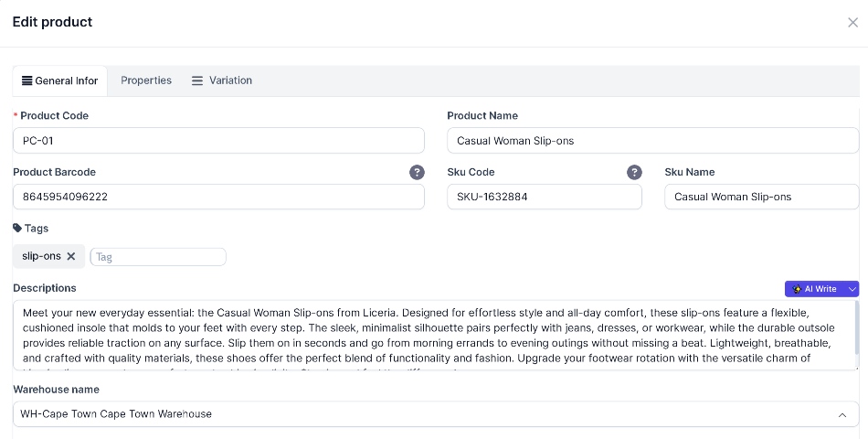Click the AI Write lightning icon
The height and width of the screenshot is (439, 868).
(797, 289)
